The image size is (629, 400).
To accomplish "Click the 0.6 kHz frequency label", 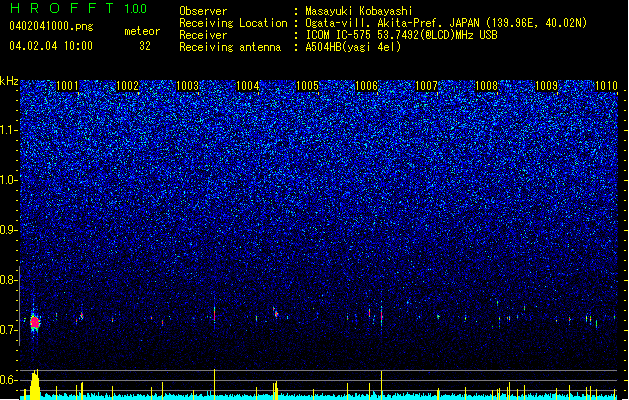I will tap(9, 380).
